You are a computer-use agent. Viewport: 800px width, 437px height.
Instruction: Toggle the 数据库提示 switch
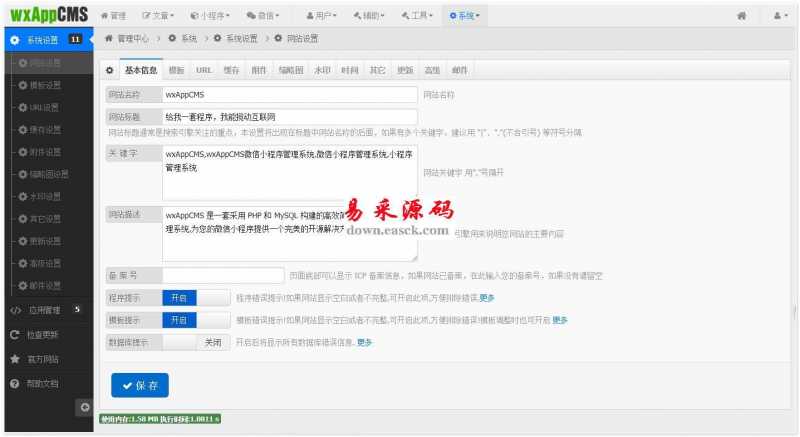196,342
